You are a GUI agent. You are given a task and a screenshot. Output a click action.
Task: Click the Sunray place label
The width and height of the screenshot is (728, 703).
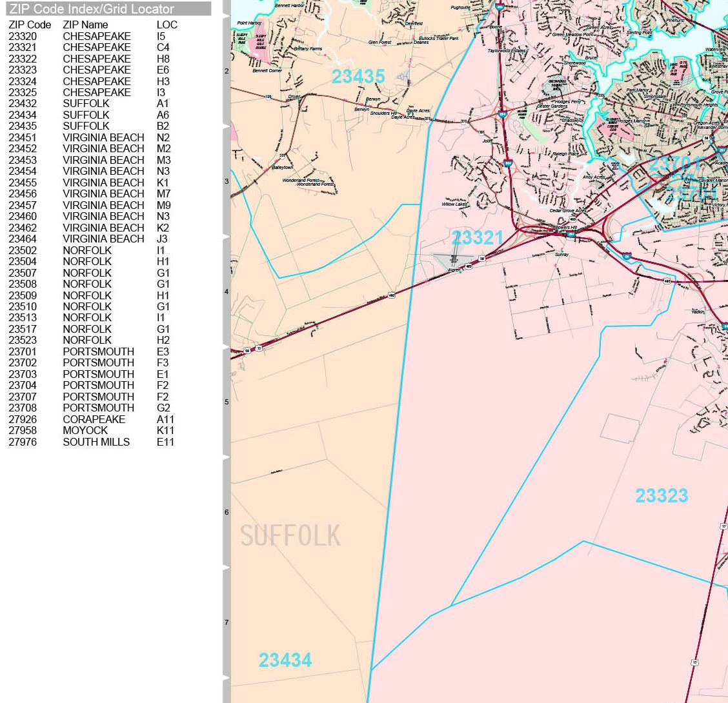[561, 254]
